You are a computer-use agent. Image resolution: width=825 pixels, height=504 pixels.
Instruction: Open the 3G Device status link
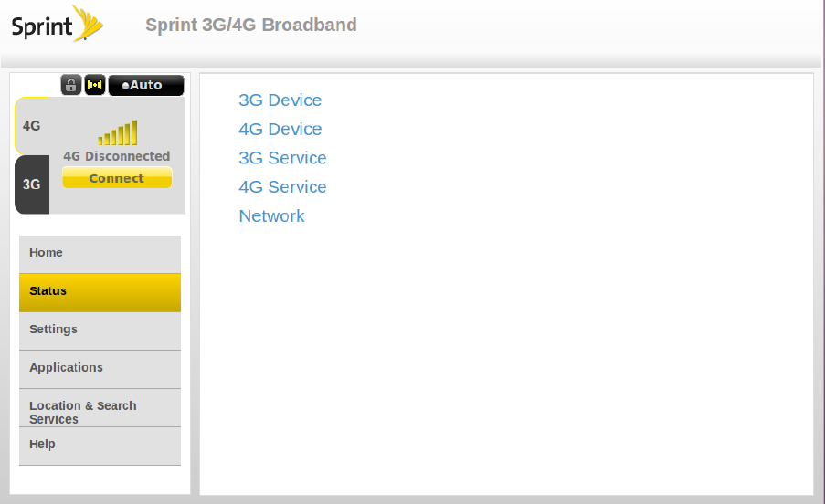280,100
